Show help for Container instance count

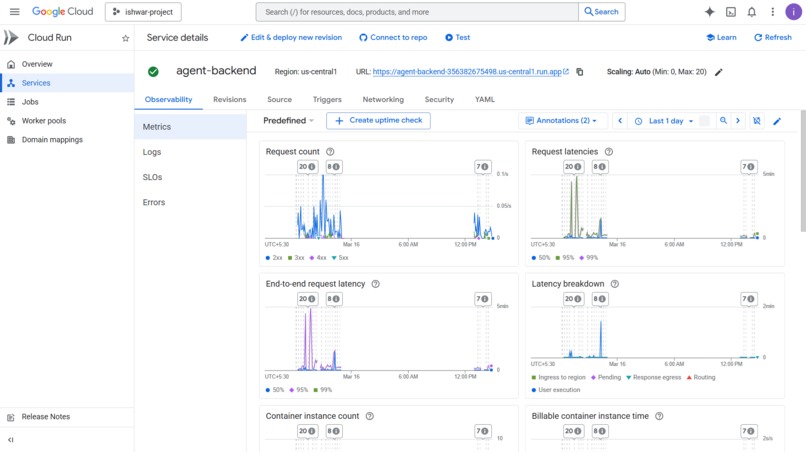coord(370,416)
